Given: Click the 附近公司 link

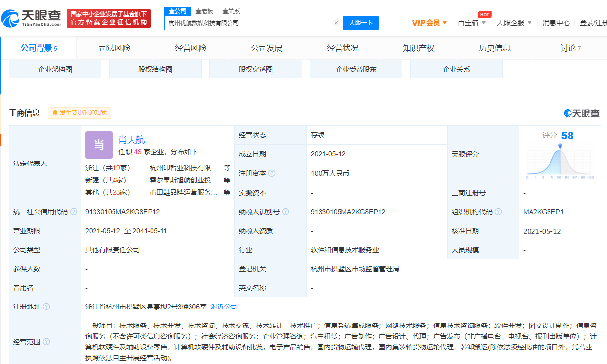Looking at the screenshot, I should point(224,307).
